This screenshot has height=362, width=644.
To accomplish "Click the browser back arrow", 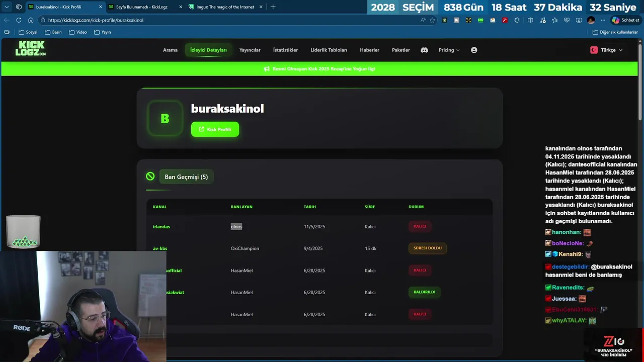I will [7, 20].
